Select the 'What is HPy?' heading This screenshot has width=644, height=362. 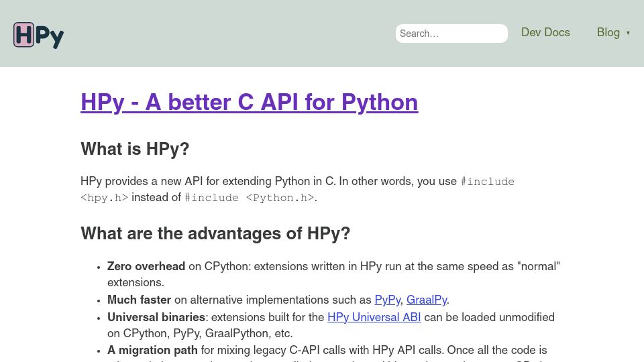[x=135, y=149]
